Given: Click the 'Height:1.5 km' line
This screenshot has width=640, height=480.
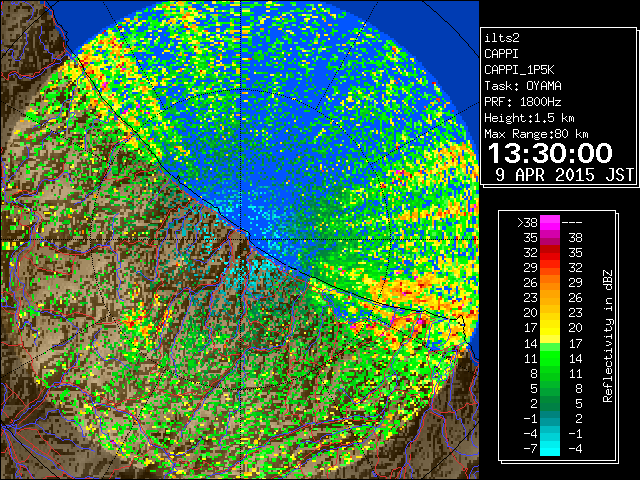Looking at the screenshot, I should click(529, 118).
